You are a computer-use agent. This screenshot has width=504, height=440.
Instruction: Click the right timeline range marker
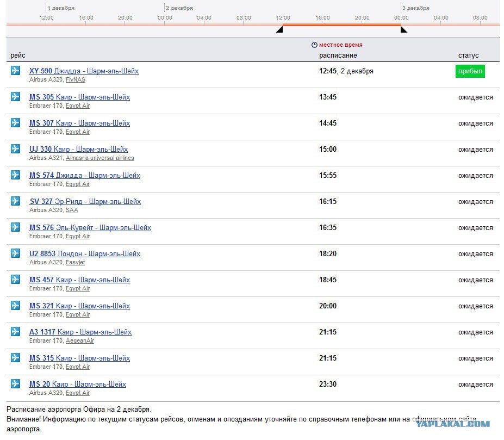tap(403, 29)
